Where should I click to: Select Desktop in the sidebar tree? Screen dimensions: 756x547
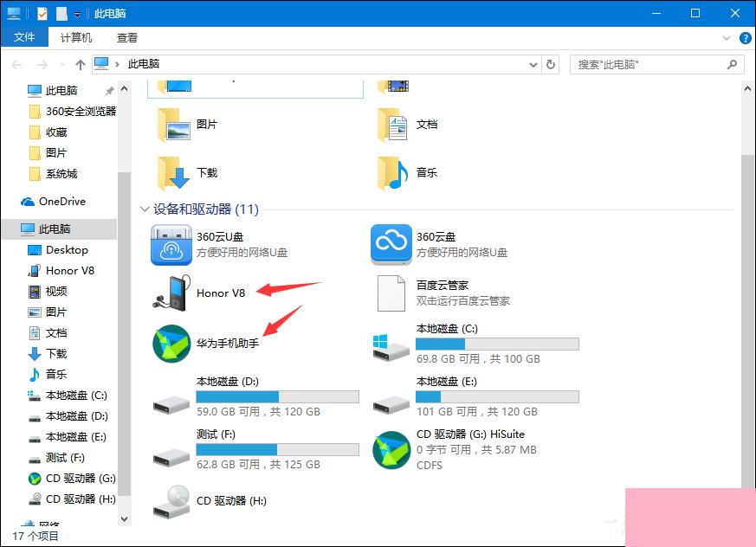[x=58, y=250]
